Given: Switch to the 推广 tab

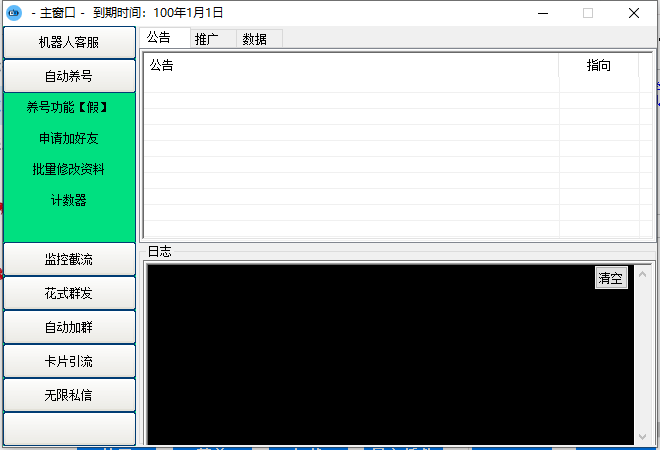Looking at the screenshot, I should [213, 39].
